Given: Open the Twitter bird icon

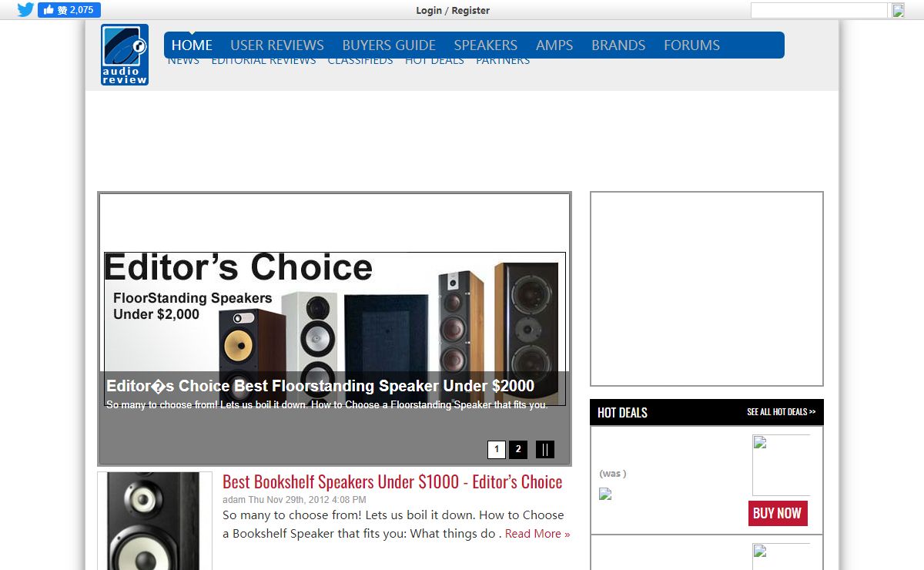Looking at the screenshot, I should 25,10.
